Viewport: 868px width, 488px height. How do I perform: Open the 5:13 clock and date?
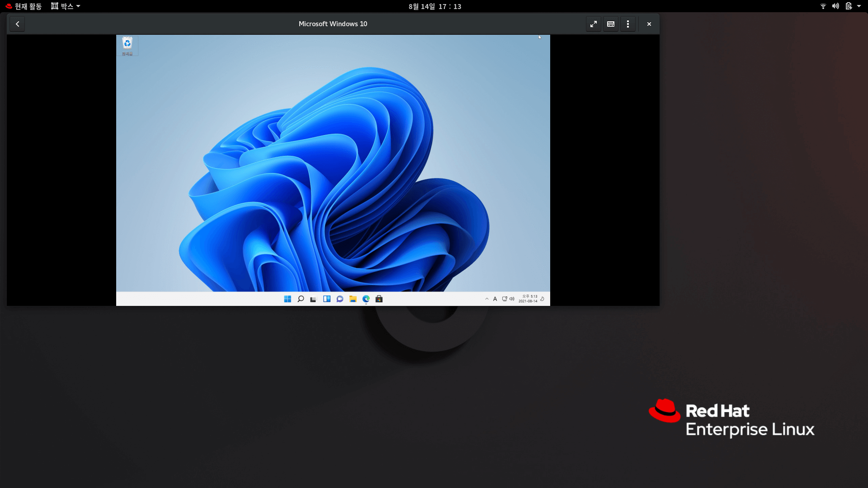tap(528, 299)
